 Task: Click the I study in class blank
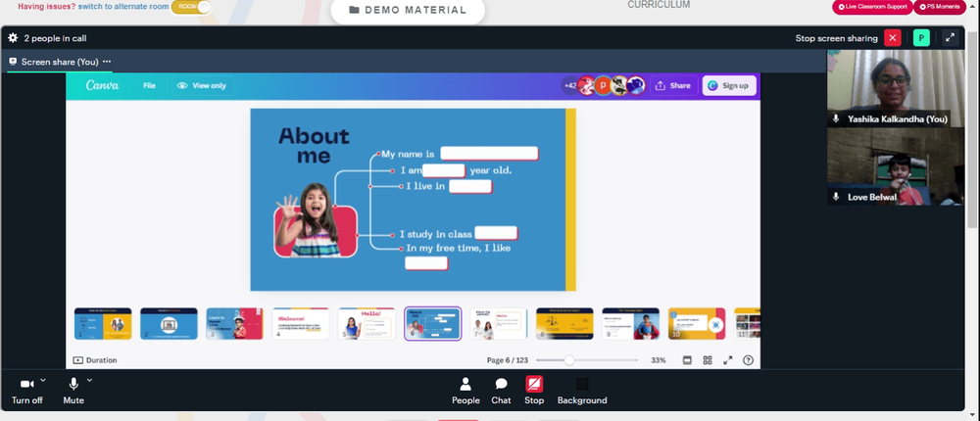click(x=496, y=234)
